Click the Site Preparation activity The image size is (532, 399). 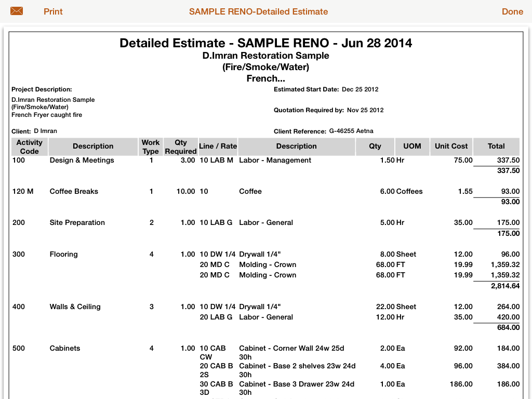click(x=77, y=223)
